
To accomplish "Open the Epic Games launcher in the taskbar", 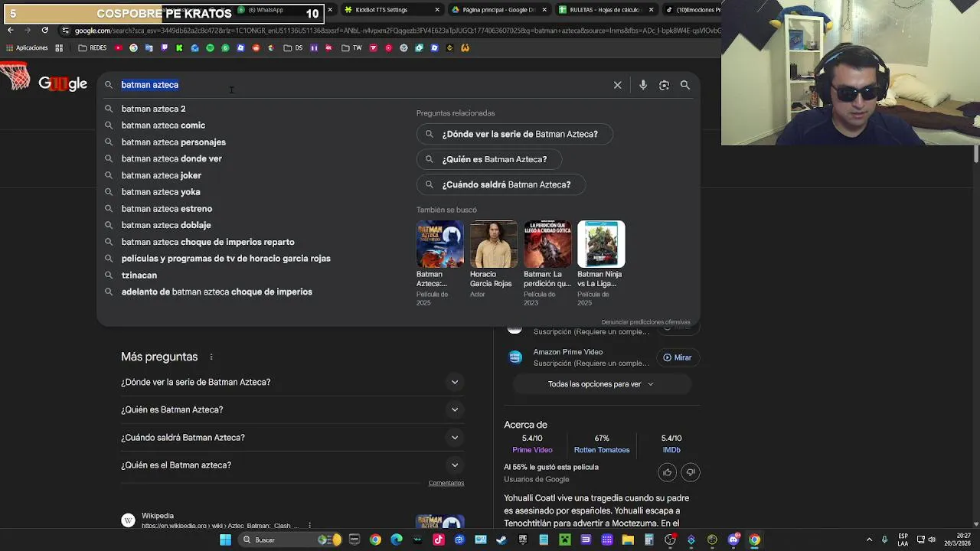I will point(523,540).
